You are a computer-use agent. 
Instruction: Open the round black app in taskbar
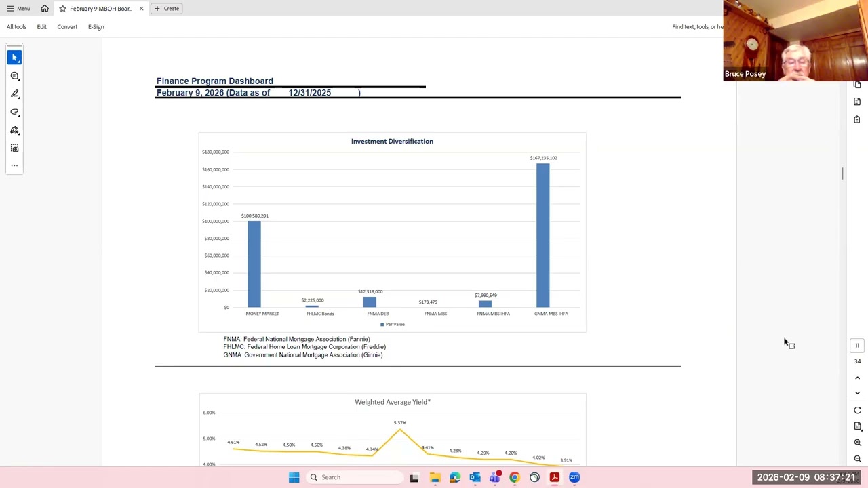point(534,477)
